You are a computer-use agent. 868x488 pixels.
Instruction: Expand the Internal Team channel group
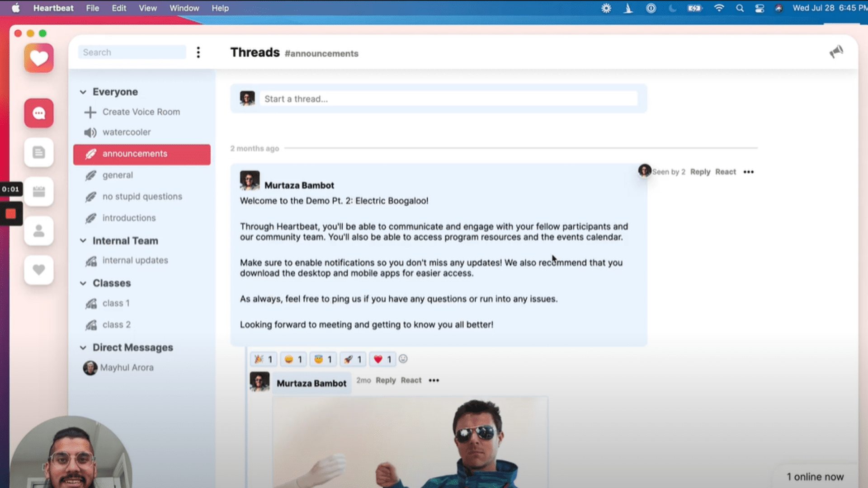[x=84, y=241]
